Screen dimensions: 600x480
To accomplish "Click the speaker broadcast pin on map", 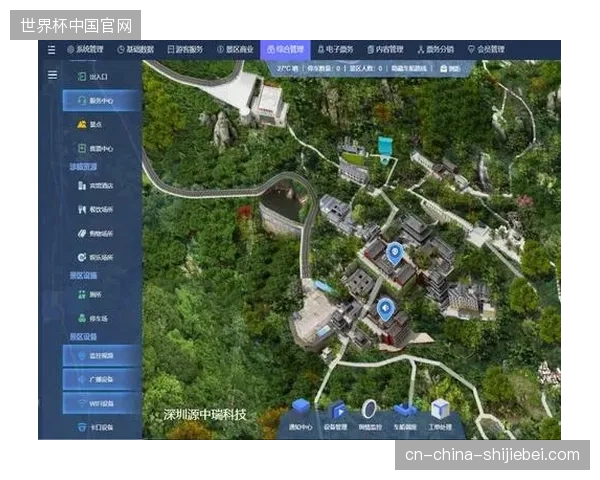I will (x=386, y=310).
